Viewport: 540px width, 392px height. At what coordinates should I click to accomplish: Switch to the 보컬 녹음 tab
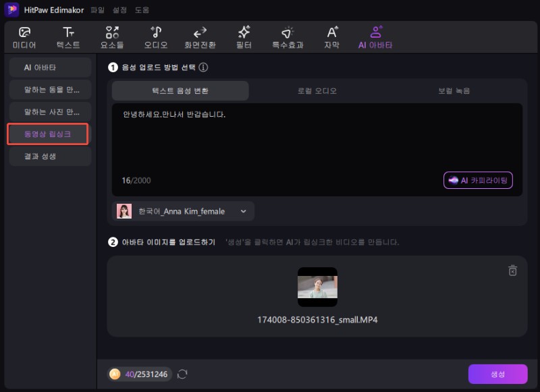click(x=454, y=91)
